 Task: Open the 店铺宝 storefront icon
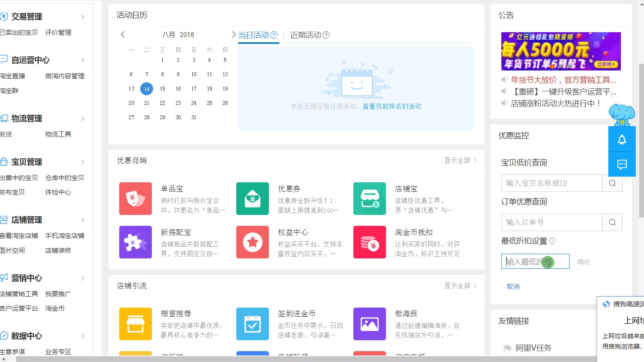369,198
